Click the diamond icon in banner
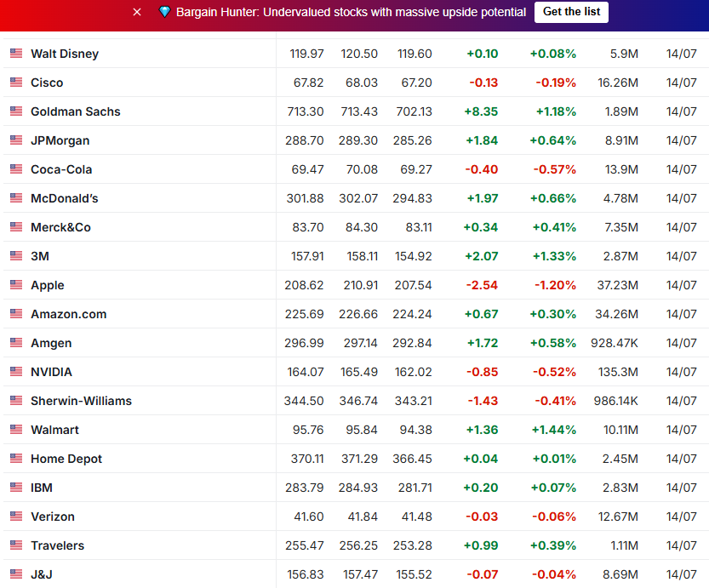Image resolution: width=709 pixels, height=588 pixels. pos(164,12)
